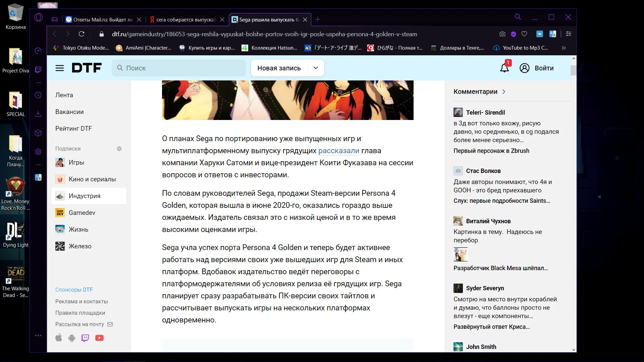
Task: Open the Opera main menu icon
Action: coord(39,17)
